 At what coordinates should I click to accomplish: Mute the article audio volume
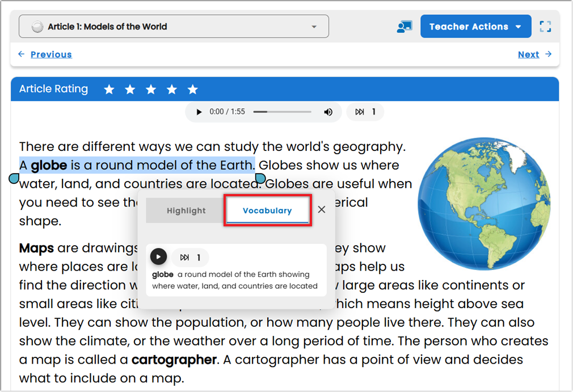(328, 112)
